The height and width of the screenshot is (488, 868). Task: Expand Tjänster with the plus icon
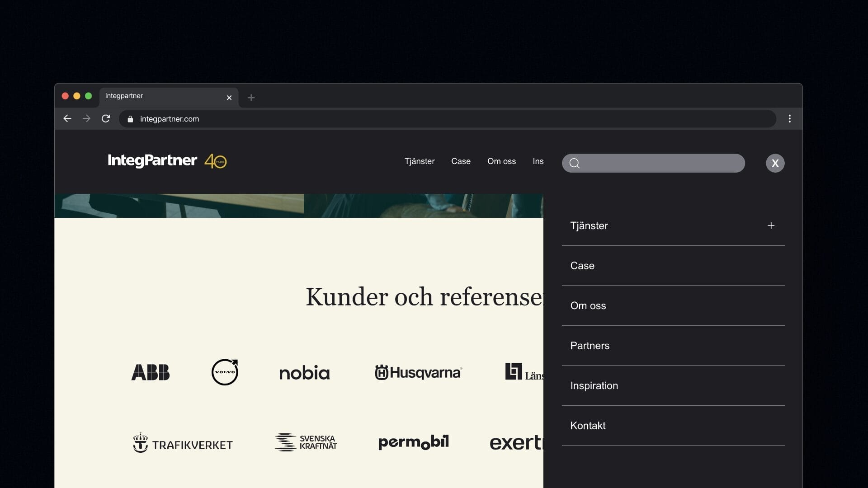[771, 225]
